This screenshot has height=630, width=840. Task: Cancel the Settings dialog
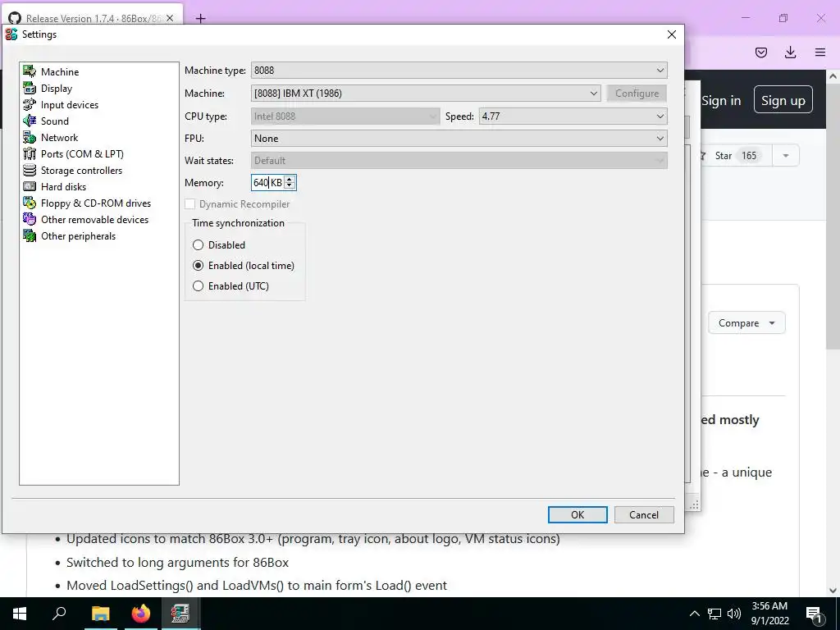(x=644, y=515)
